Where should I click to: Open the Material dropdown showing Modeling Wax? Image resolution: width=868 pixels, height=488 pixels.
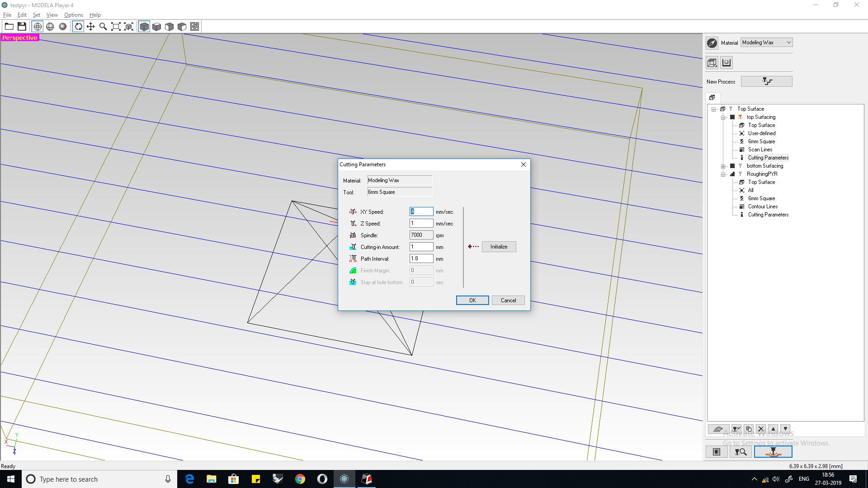[766, 42]
